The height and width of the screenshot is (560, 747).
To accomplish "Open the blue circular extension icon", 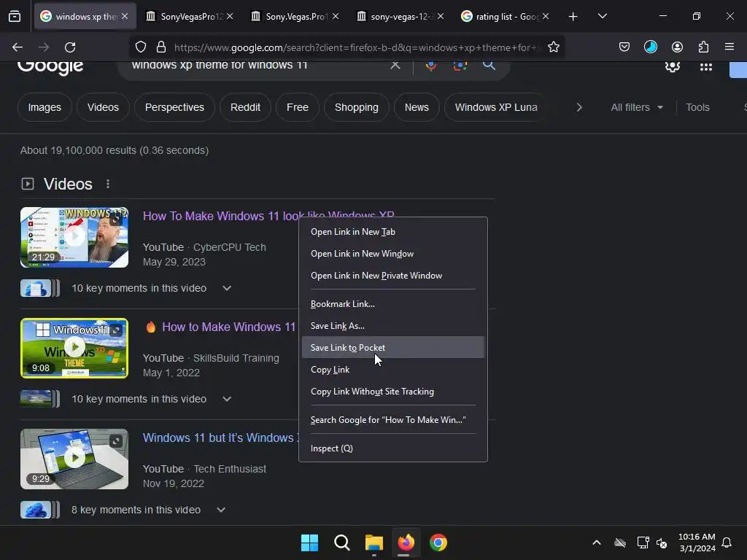I will (x=650, y=47).
